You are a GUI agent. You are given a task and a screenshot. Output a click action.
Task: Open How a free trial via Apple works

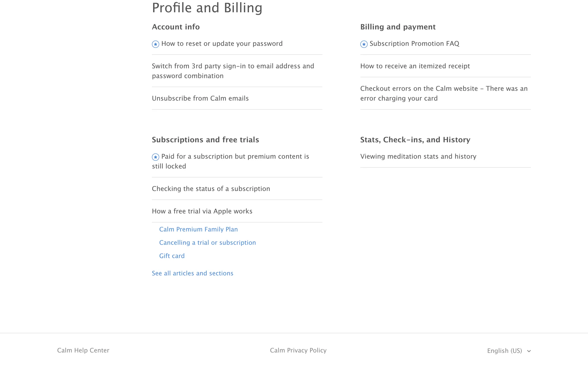coord(202,211)
